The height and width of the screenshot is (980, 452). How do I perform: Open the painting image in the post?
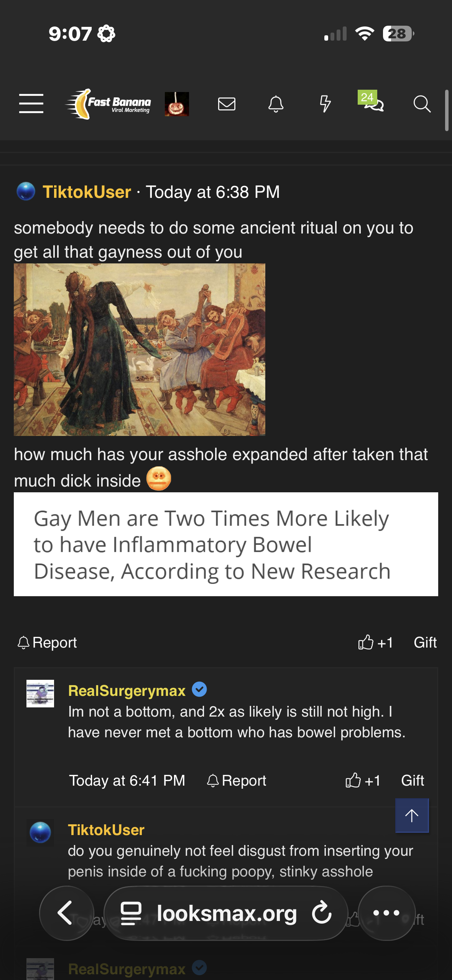click(x=140, y=349)
